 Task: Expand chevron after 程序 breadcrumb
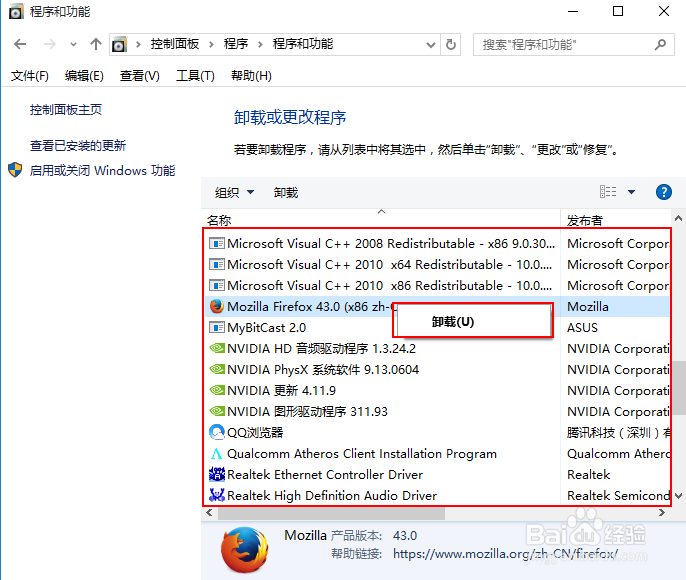(x=260, y=44)
